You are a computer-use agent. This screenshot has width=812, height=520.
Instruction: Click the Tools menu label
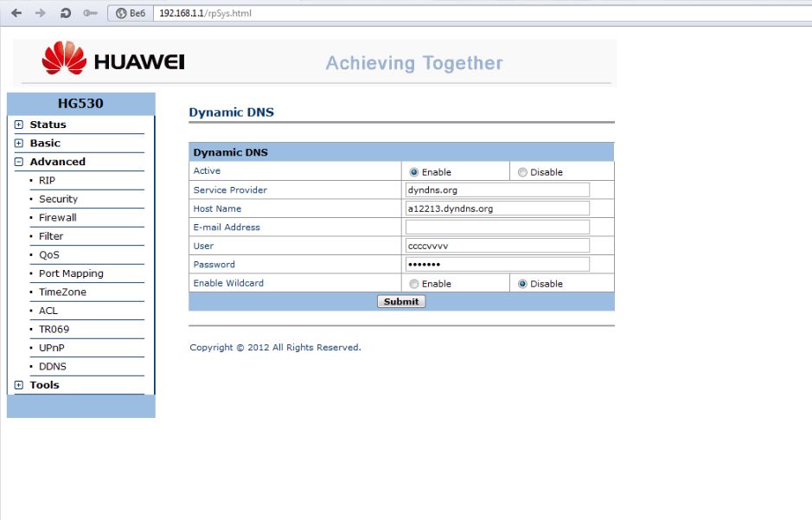(45, 385)
